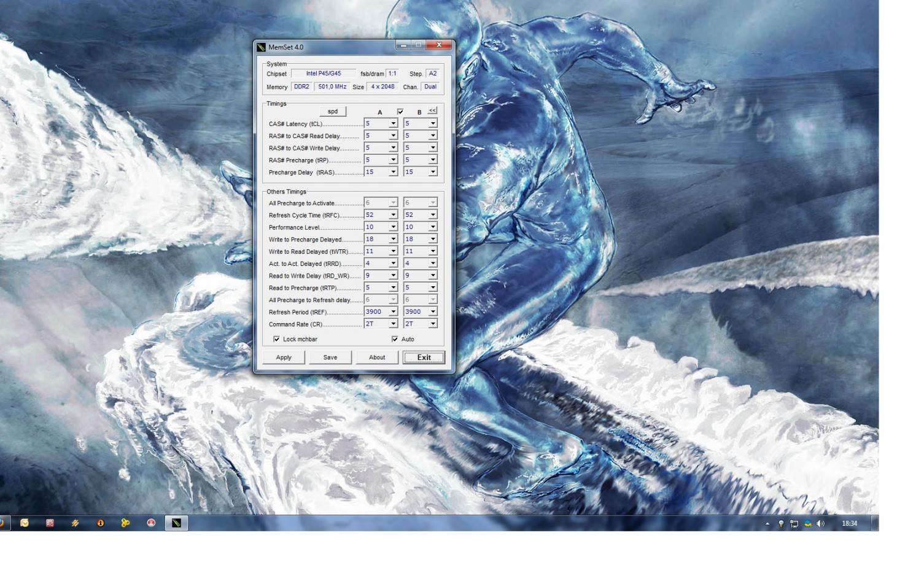924x578 pixels.
Task: Open the yellow clock icon in the taskbar
Action: point(25,523)
